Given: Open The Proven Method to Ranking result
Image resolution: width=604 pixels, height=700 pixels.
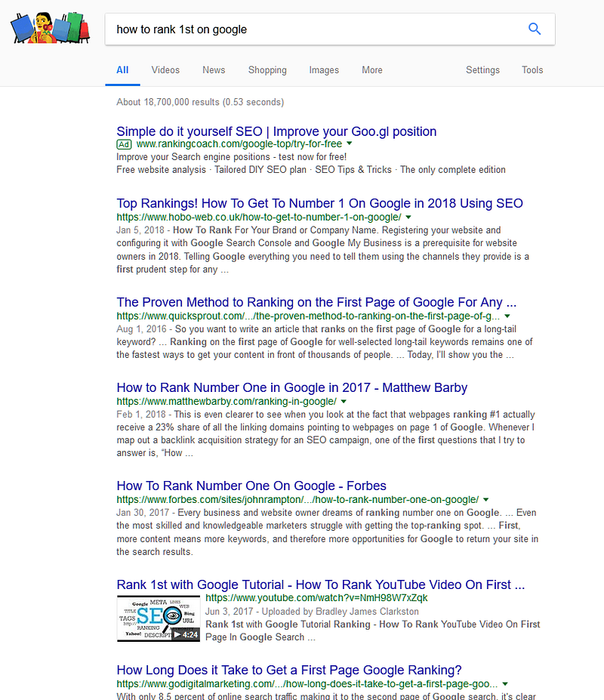Looking at the screenshot, I should coord(316,302).
